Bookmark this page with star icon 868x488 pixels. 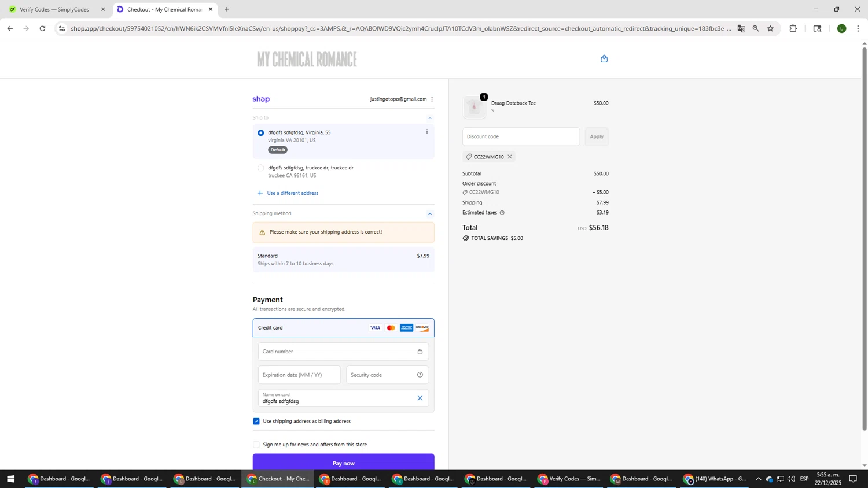point(770,28)
